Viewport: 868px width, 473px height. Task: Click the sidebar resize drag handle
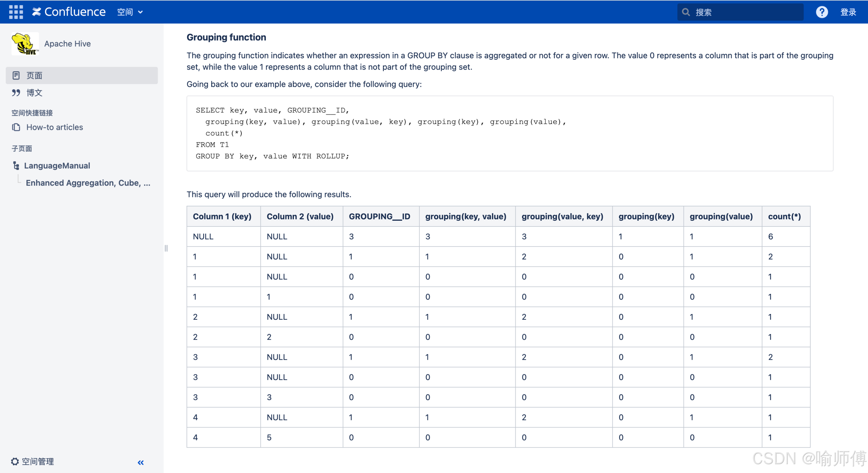(166, 248)
